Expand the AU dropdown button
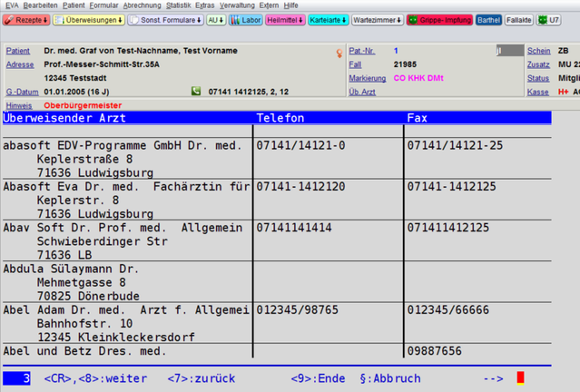This screenshot has height=392, width=580. 216,20
